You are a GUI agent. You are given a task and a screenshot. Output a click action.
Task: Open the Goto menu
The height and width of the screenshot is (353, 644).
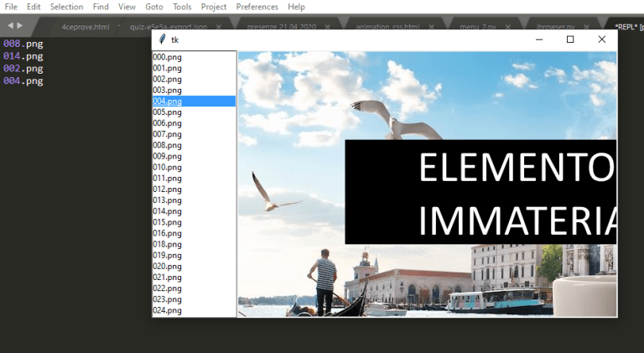(x=154, y=7)
